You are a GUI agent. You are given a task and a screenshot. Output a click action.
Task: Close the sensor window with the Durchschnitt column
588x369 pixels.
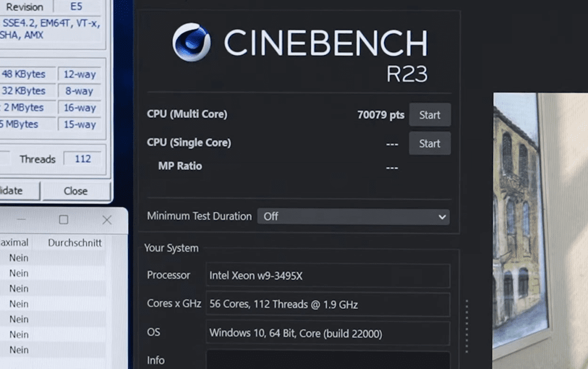click(x=107, y=220)
